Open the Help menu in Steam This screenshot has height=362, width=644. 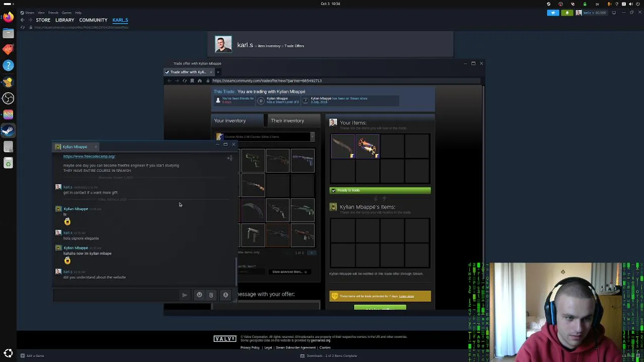pyautogui.click(x=78, y=13)
